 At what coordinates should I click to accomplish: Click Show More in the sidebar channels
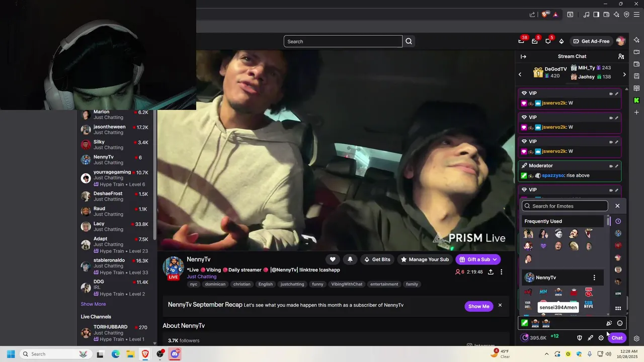tap(93, 304)
